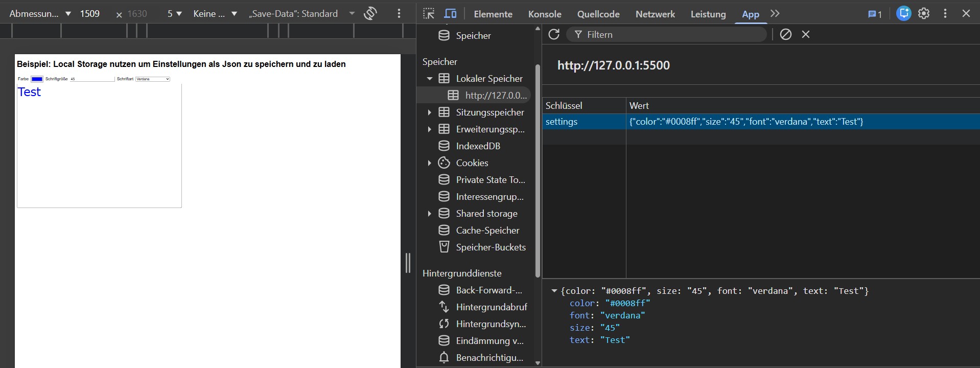Click the rotate device orientation icon
Screen dimensions: 980x368
[x=370, y=14]
